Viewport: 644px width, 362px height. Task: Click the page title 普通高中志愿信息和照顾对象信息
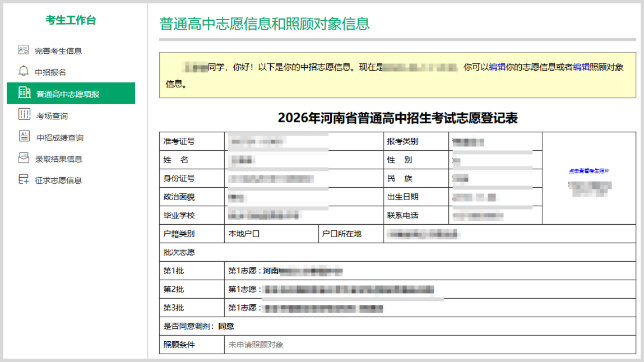[265, 24]
